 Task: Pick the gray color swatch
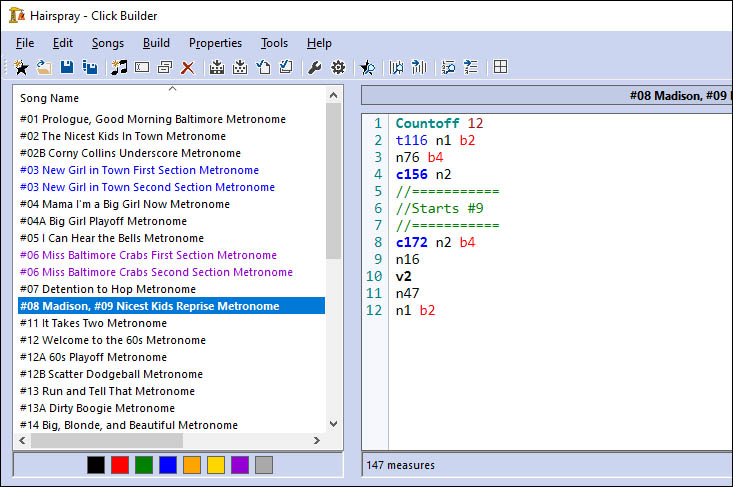pyautogui.click(x=264, y=465)
